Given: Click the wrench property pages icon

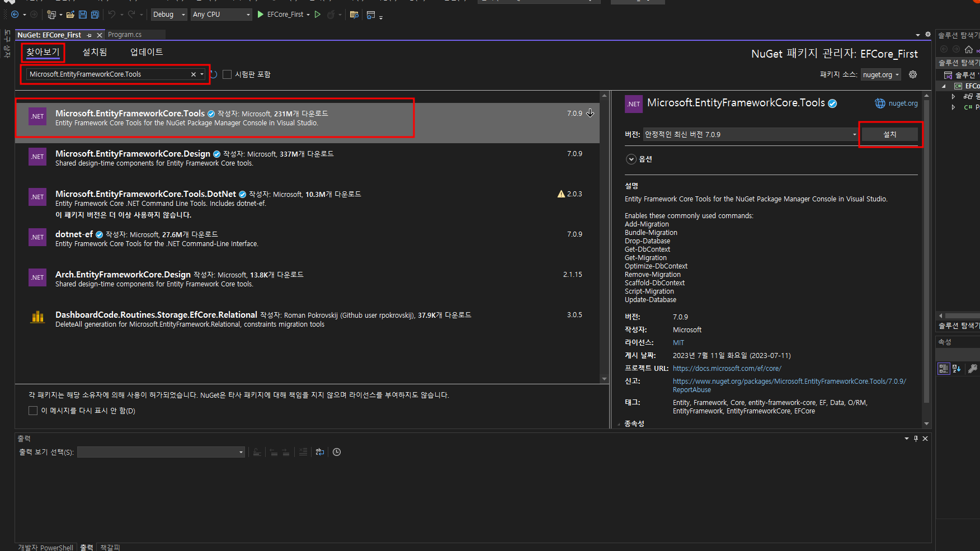Looking at the screenshot, I should tap(973, 369).
